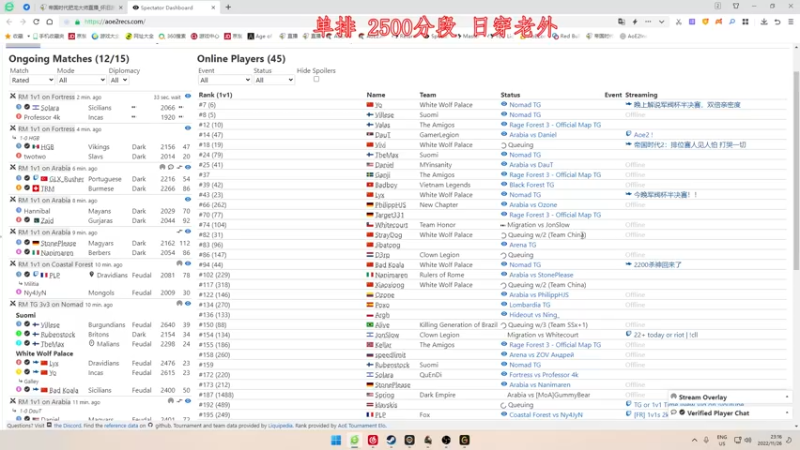This screenshot has height=450, width=800.
Task: Collapse RM 1v1 on Coastal Forest match
Action: (13, 264)
